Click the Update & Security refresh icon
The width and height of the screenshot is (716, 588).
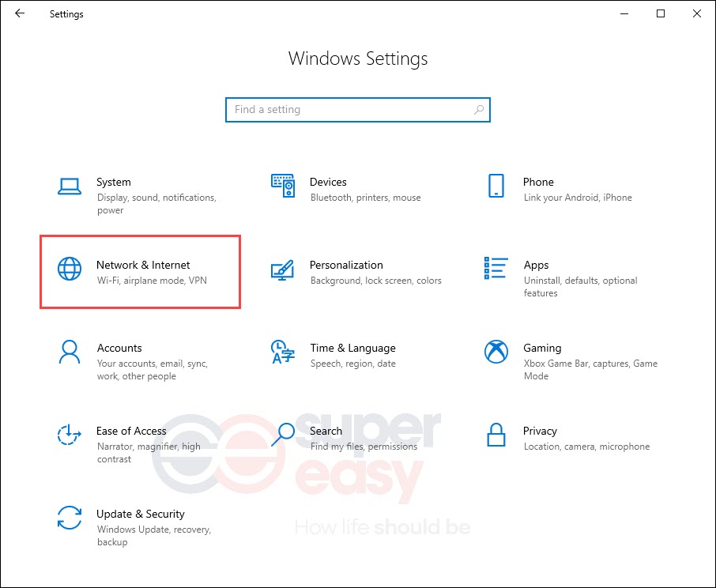point(70,517)
